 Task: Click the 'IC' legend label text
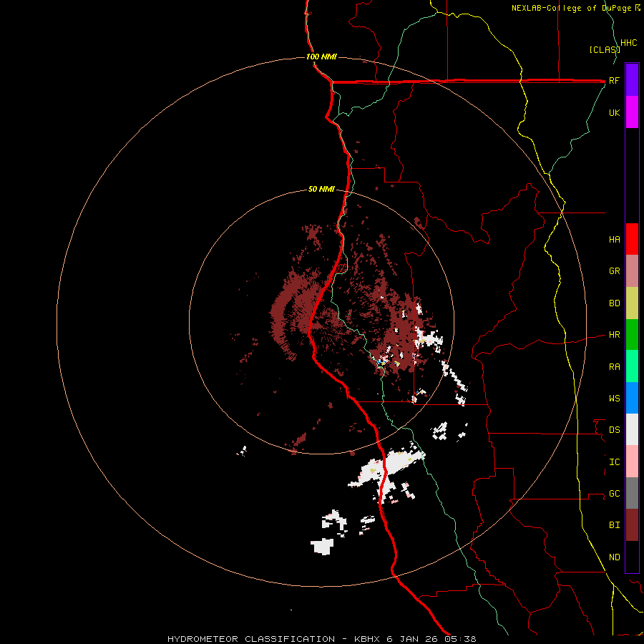click(614, 462)
